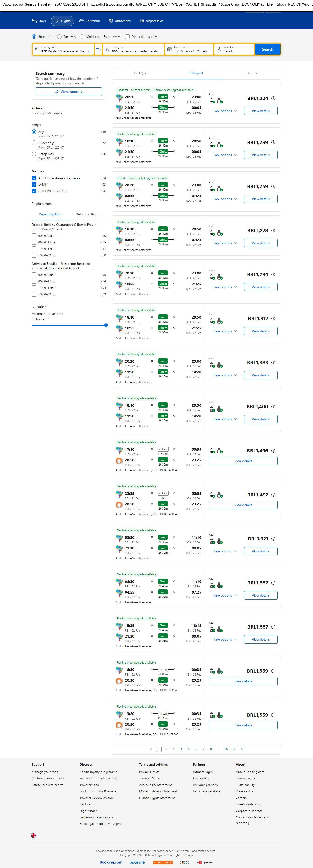The width and height of the screenshot is (313, 868).
Task: Enable the Direct flights only checkbox
Action: click(127, 37)
